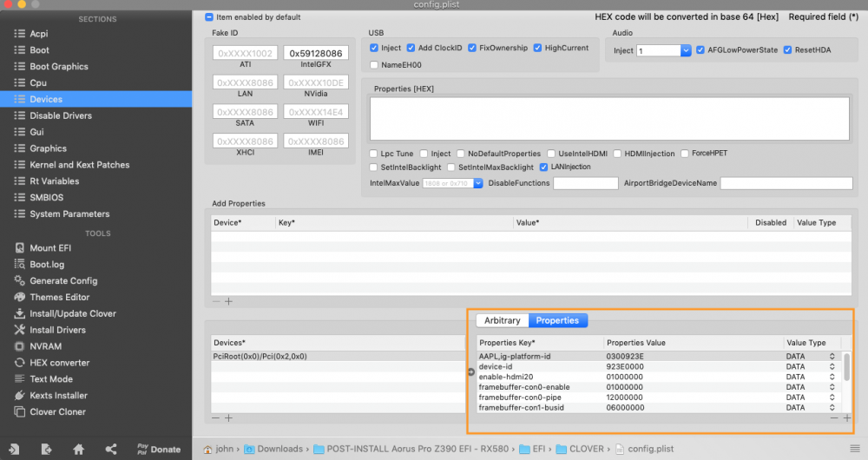Open the Mount EFI tool

(50, 248)
